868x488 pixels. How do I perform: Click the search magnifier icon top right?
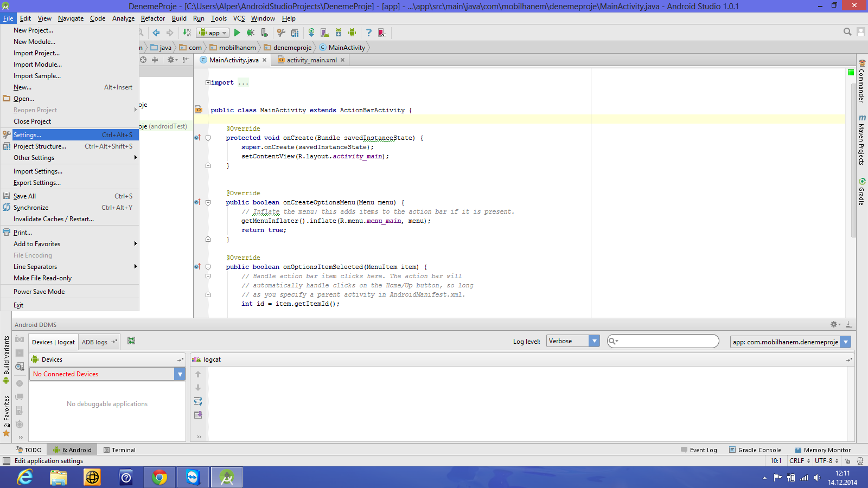(x=847, y=32)
